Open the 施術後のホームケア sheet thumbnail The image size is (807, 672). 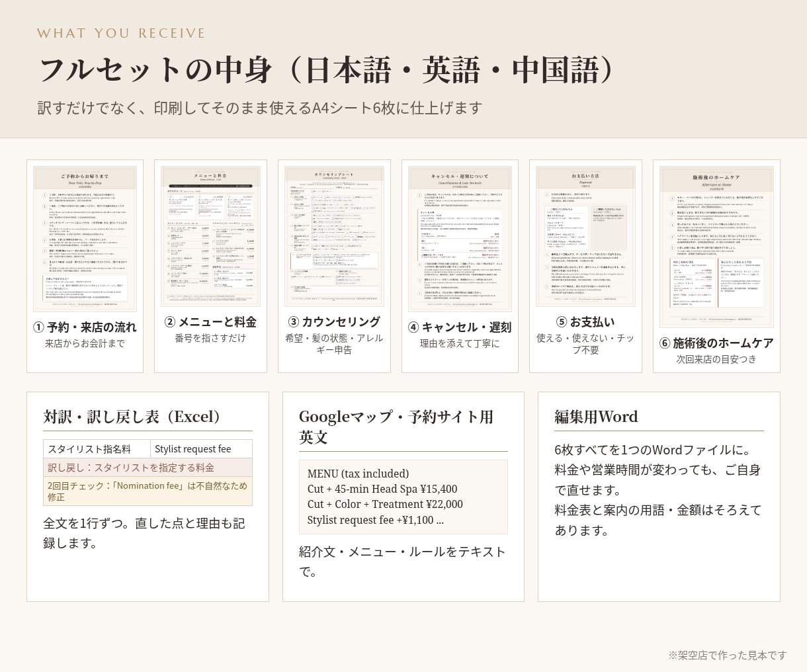coord(716,247)
